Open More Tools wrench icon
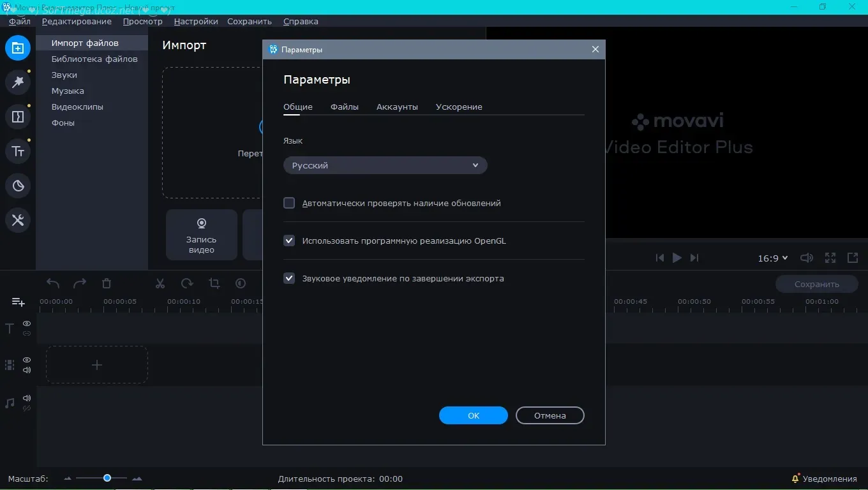This screenshot has height=490, width=868. pos(18,220)
